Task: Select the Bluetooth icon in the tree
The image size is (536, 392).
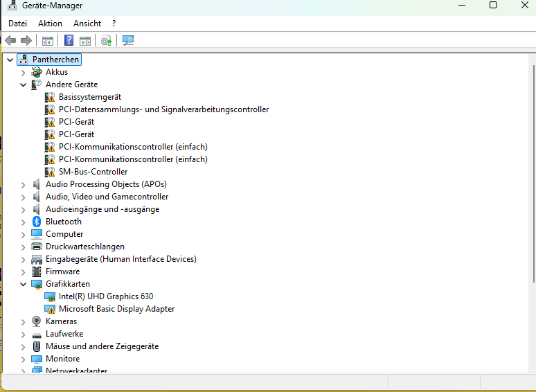Action: tap(37, 222)
